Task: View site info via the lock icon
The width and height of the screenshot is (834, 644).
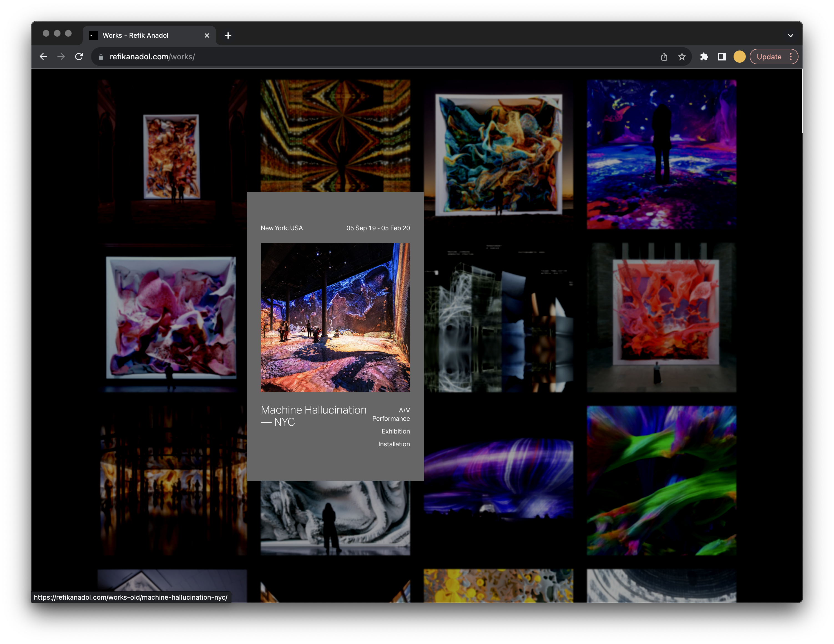Action: click(101, 57)
